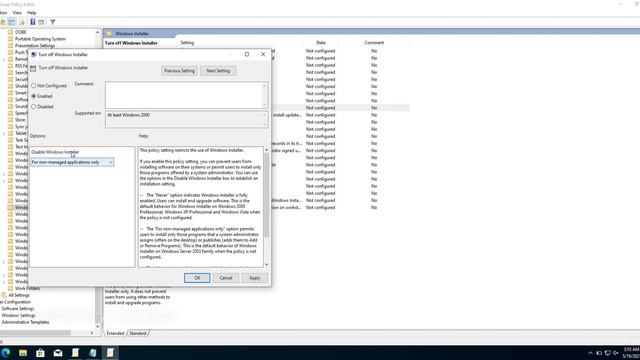
Task: Confirm the dialog with OK
Action: pyautogui.click(x=197, y=278)
